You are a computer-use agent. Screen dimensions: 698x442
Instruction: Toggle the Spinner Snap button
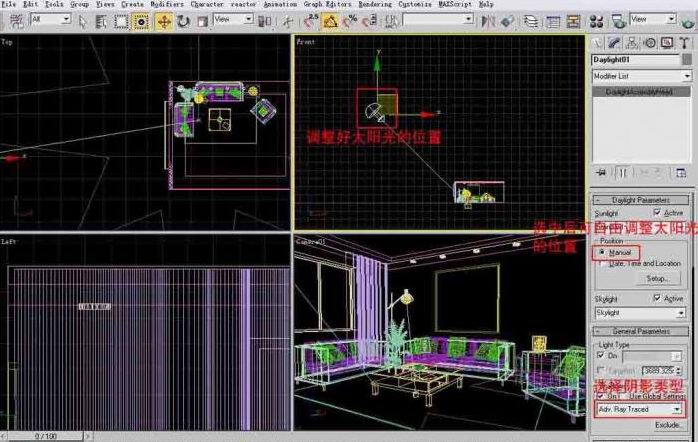(369, 21)
